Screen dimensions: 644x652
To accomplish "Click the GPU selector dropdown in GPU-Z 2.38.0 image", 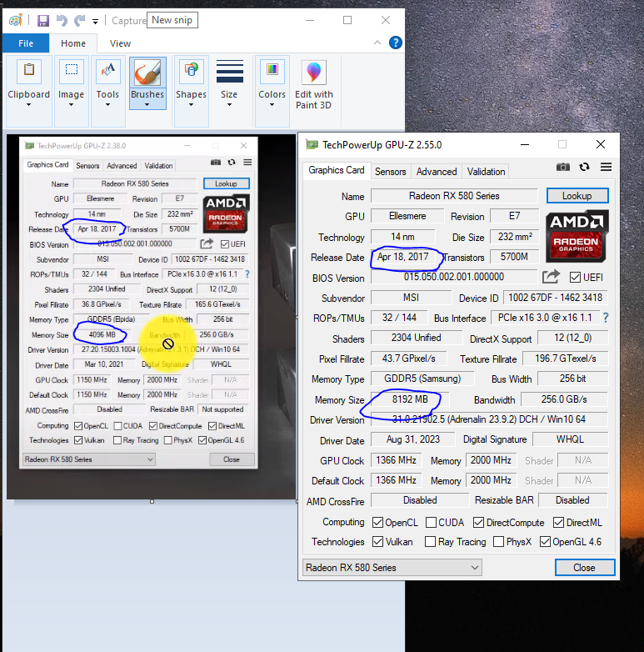I will coord(89,459).
